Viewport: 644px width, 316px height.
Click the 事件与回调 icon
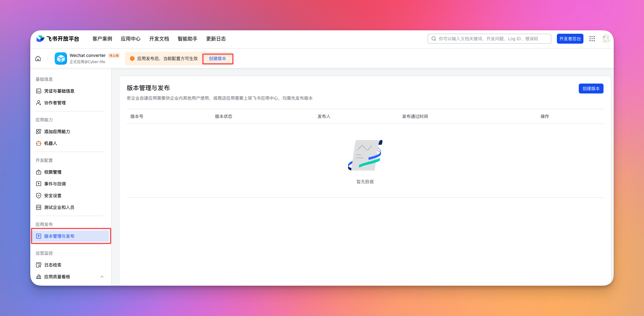(x=39, y=184)
